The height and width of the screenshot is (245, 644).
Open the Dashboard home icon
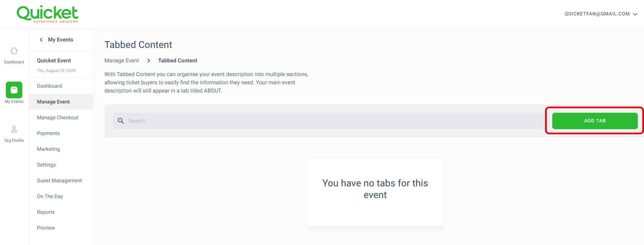coord(14,51)
